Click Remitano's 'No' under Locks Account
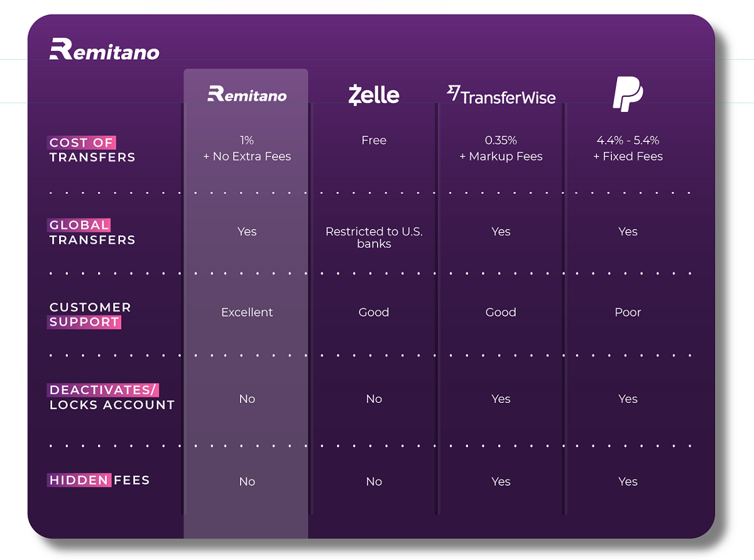 click(247, 399)
